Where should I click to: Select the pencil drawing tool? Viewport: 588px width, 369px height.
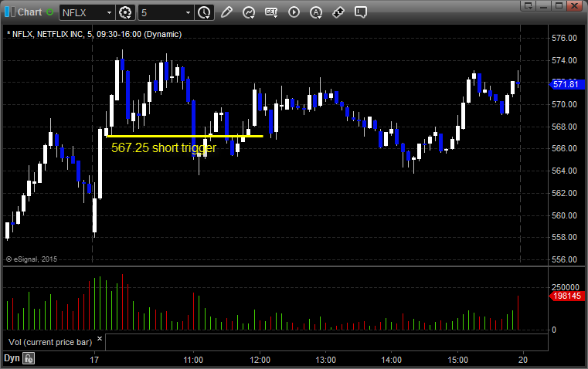click(226, 12)
